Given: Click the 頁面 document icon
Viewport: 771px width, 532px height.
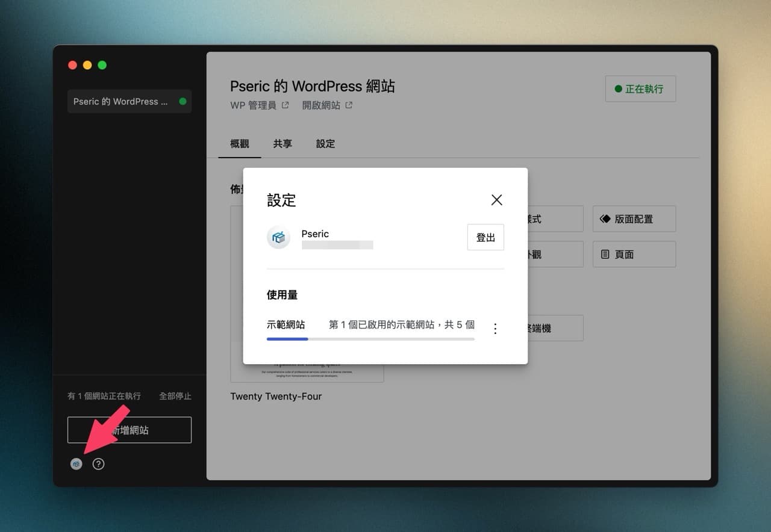Looking at the screenshot, I should (x=605, y=255).
